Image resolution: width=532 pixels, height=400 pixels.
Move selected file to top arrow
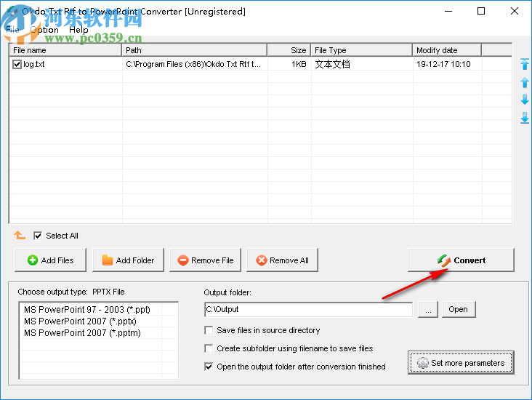pos(525,64)
